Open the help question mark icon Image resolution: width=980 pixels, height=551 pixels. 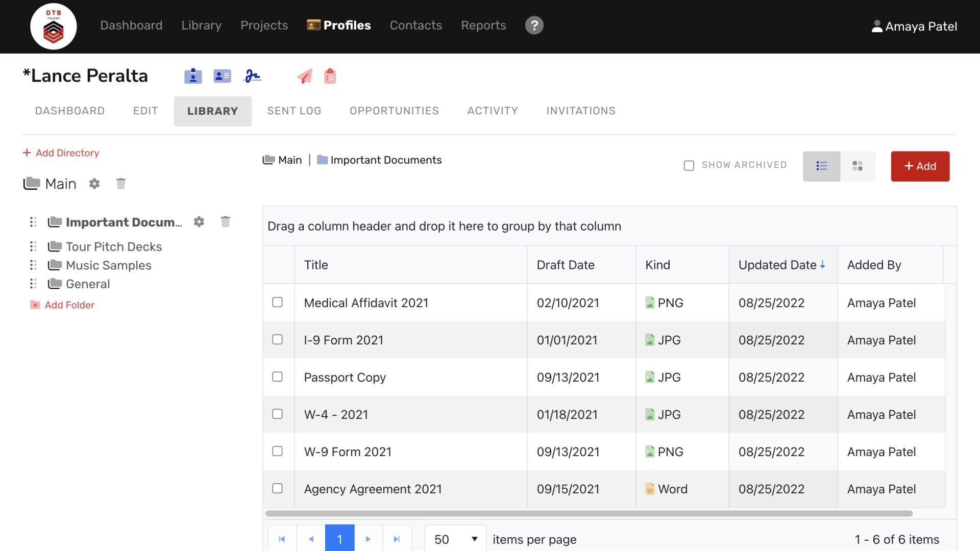coord(534,26)
